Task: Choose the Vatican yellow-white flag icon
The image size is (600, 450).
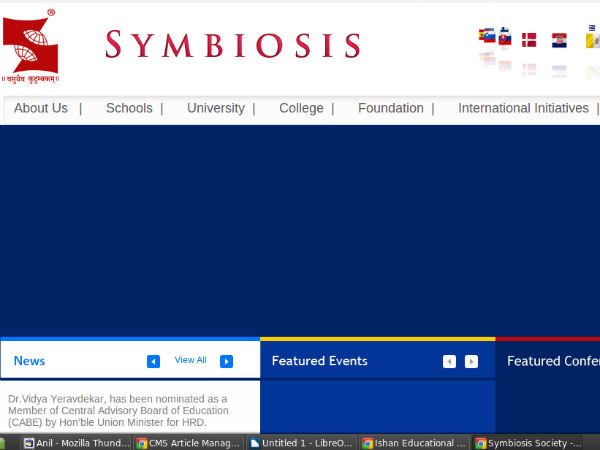Action: tap(593, 40)
